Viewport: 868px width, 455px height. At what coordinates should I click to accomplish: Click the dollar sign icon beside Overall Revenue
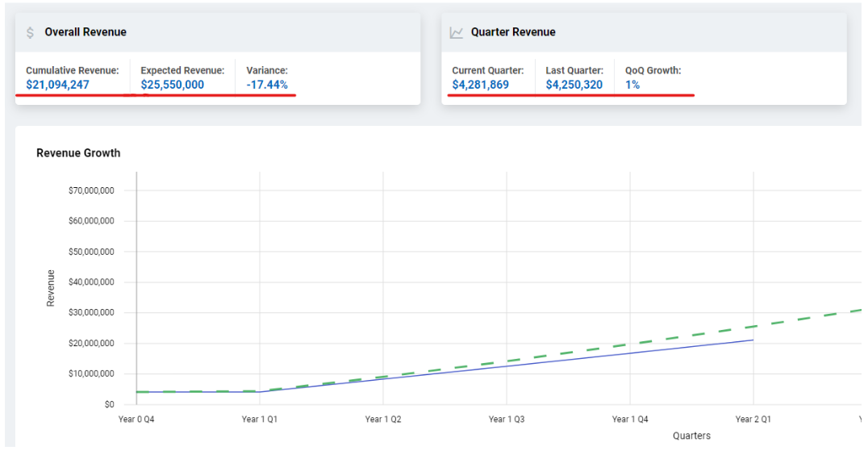coord(30,32)
